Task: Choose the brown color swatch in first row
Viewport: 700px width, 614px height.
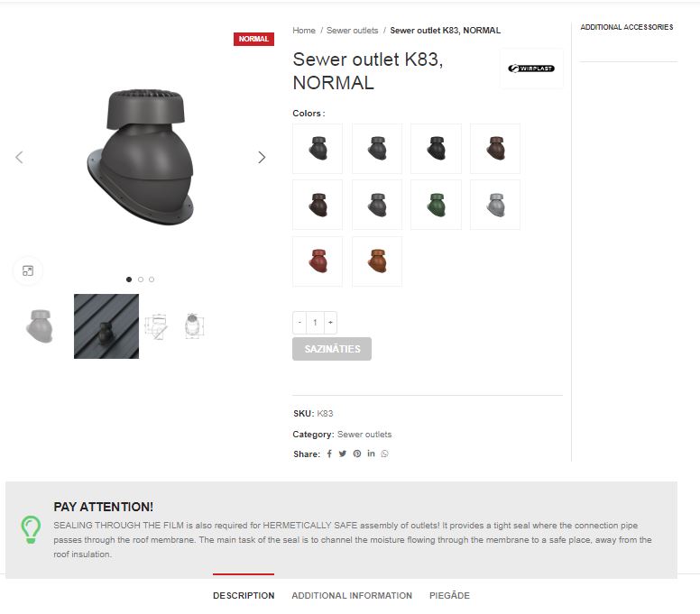Action: (495, 149)
